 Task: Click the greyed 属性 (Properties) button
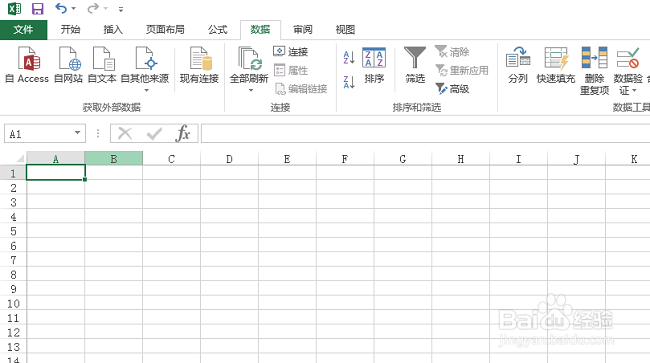coord(291,70)
